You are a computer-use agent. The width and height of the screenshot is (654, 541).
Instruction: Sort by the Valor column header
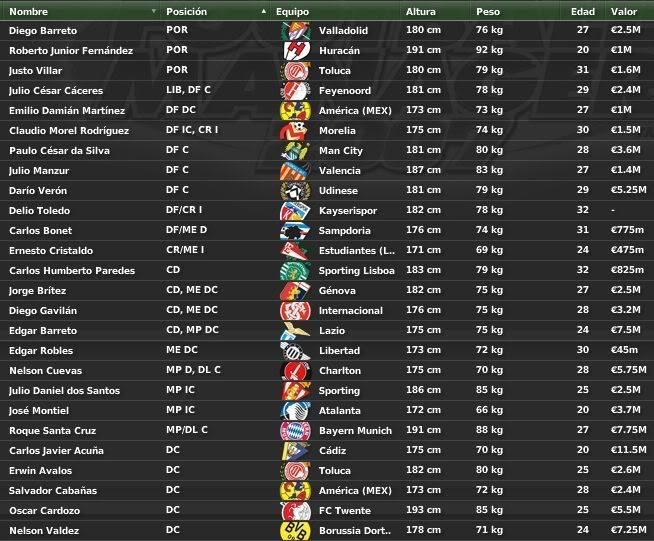tap(624, 12)
